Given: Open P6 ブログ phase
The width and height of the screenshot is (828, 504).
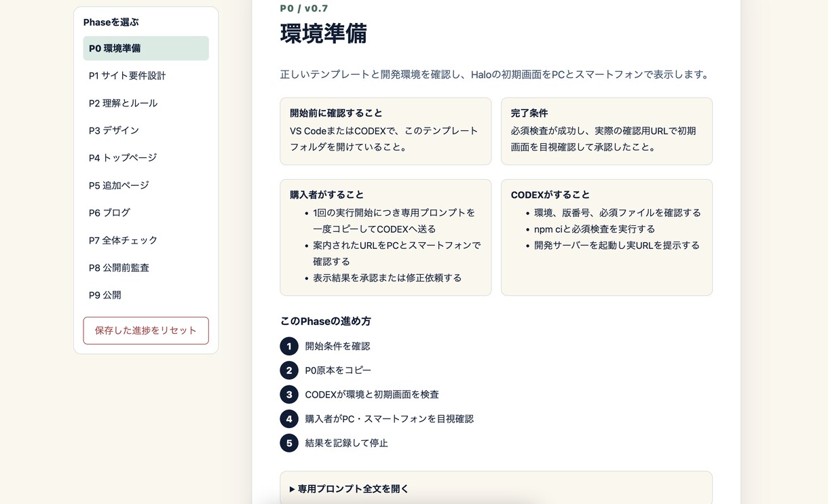Looking at the screenshot, I should (146, 212).
